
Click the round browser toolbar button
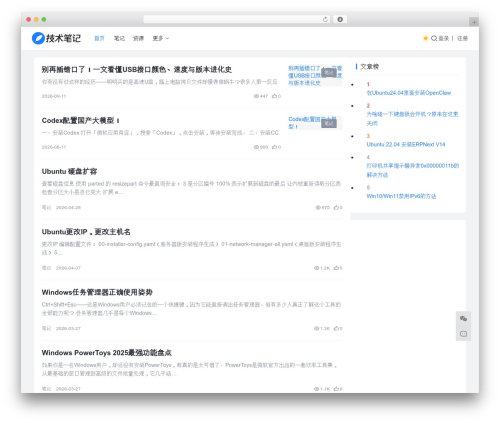340,19
